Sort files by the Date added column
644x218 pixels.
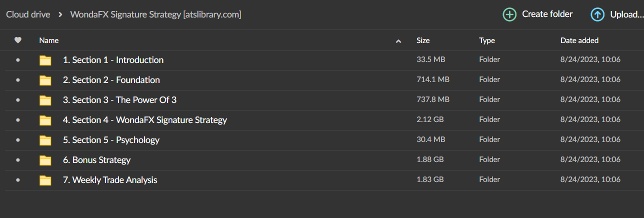click(579, 40)
